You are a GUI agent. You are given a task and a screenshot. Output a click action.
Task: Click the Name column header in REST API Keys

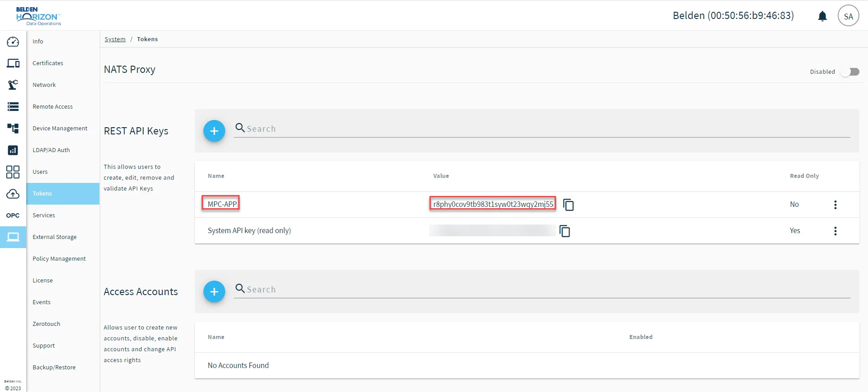(216, 176)
